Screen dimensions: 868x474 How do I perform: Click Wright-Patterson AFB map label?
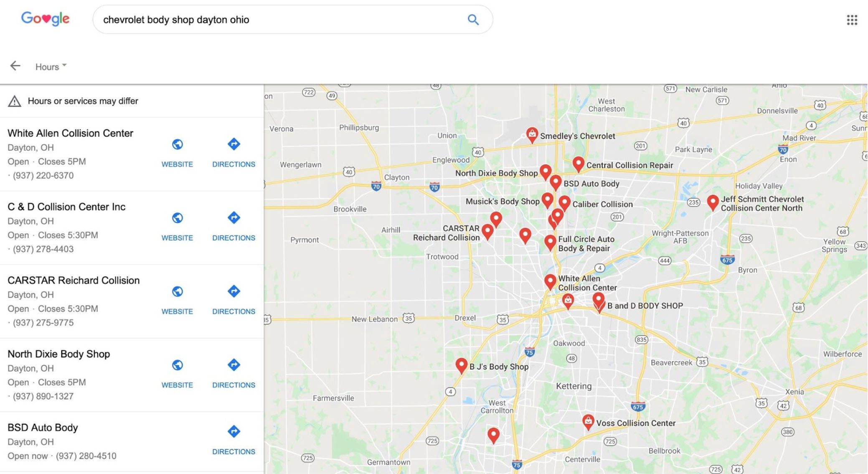680,237
